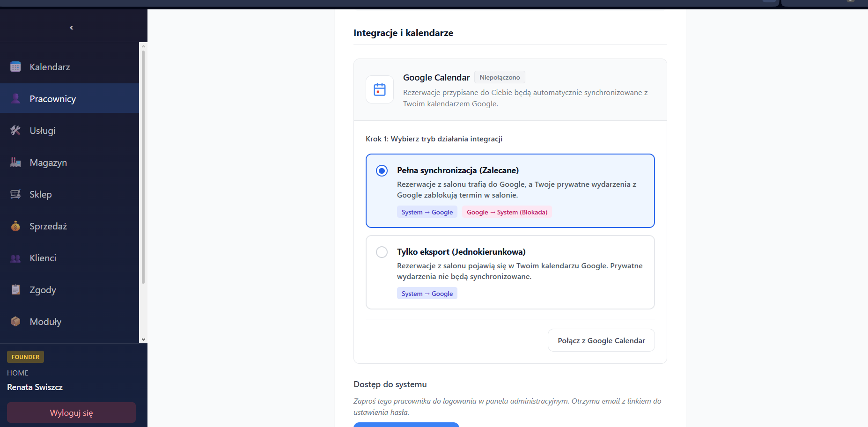The image size is (868, 427).
Task: Click the shopping cart icon for Sklep
Action: 15,194
